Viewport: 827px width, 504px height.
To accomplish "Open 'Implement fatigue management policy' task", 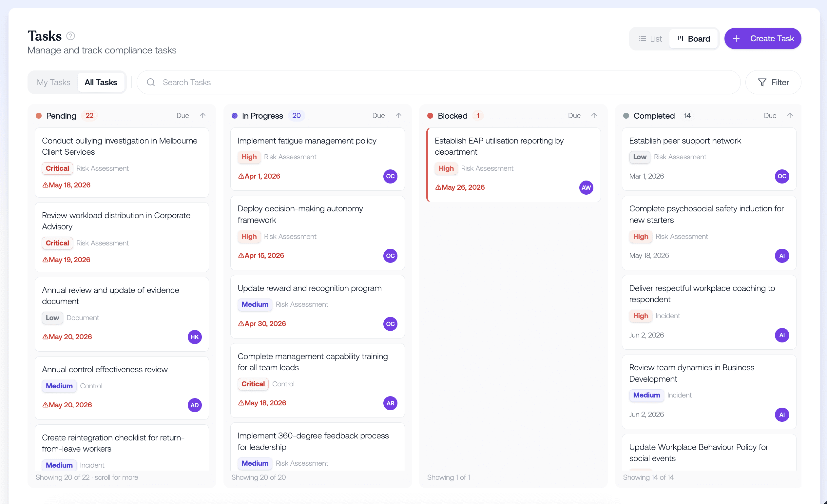I will point(317,159).
